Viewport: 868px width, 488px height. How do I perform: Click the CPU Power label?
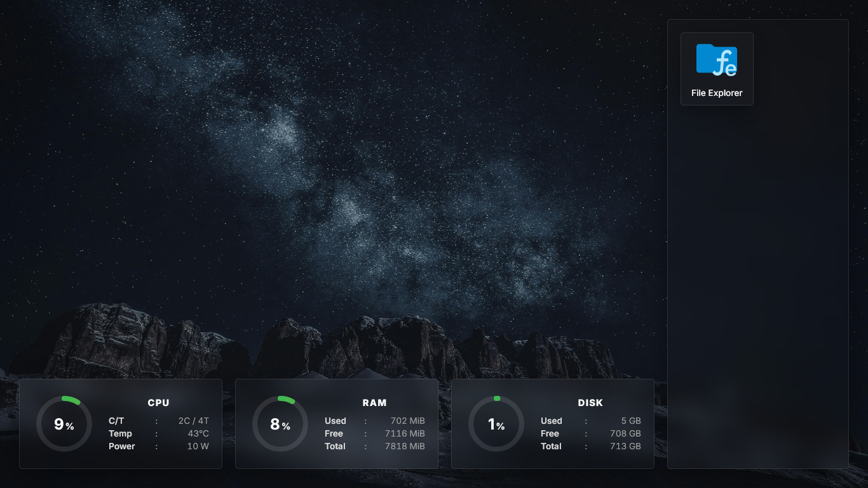point(122,446)
